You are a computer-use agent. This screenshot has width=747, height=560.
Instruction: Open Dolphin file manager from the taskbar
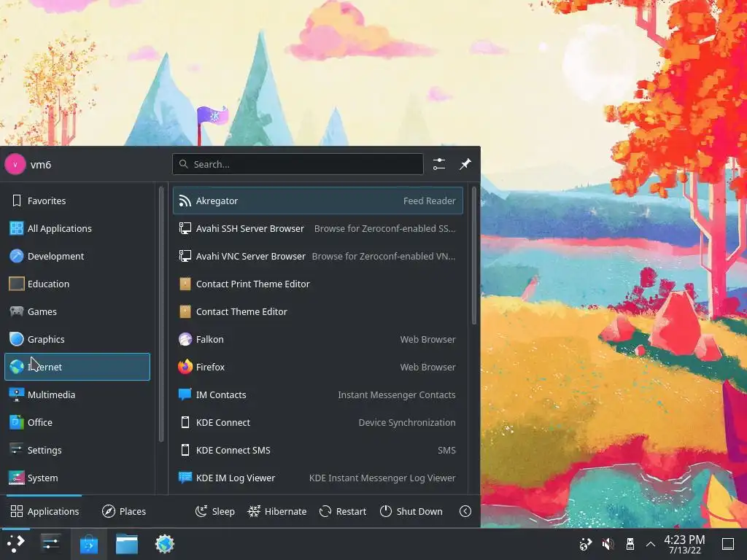pyautogui.click(x=127, y=544)
